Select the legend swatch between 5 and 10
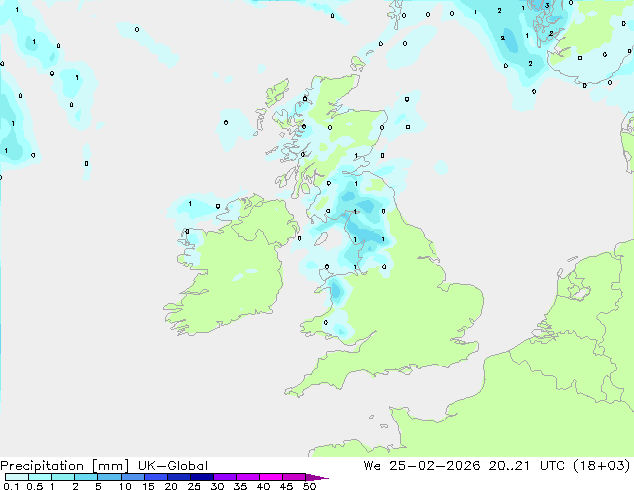The image size is (634, 490). pyautogui.click(x=109, y=477)
